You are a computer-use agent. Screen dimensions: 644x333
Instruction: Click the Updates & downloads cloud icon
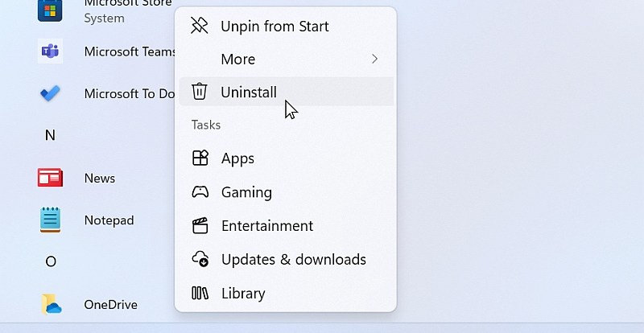[200, 259]
